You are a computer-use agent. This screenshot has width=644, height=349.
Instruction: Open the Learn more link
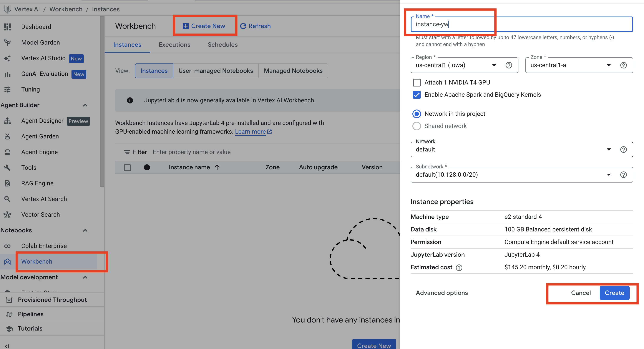click(x=250, y=132)
